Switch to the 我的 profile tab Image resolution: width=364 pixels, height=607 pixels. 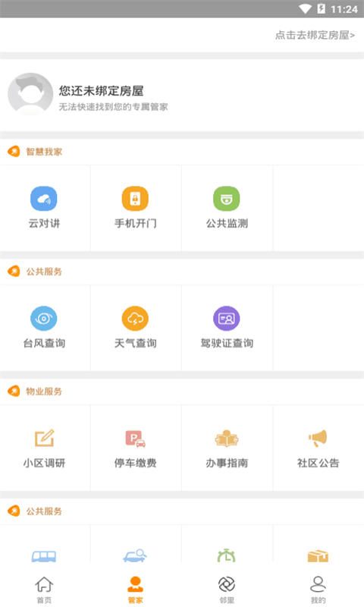tap(318, 590)
